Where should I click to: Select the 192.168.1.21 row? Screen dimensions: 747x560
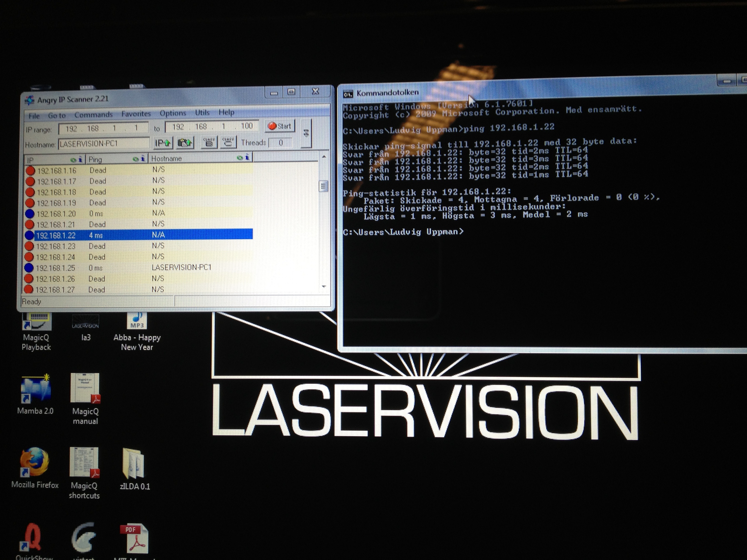139,224
